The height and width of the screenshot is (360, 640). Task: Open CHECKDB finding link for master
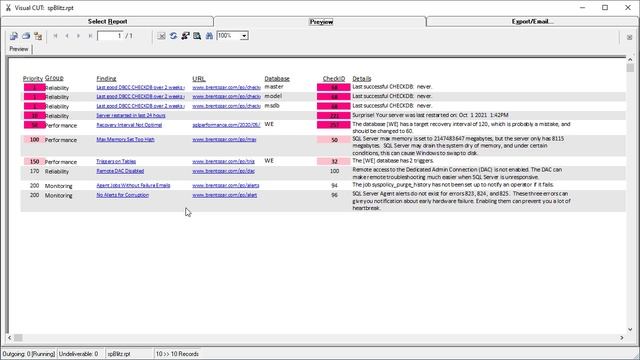140,87
